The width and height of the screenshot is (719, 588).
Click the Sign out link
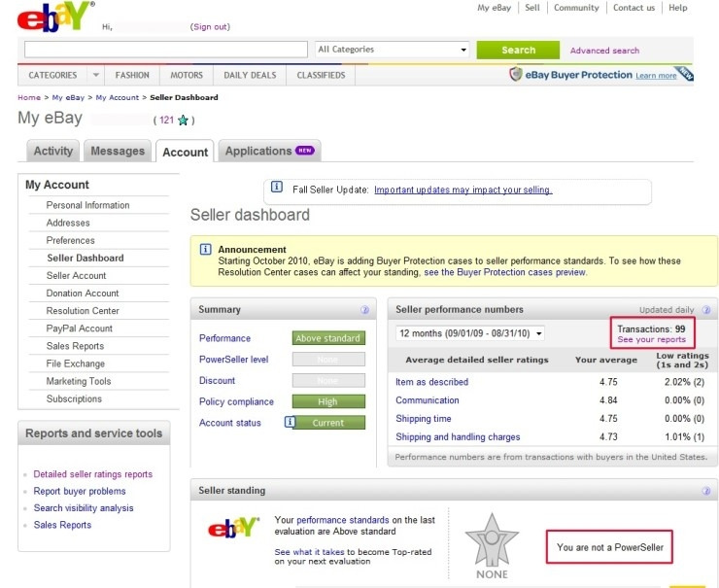click(x=210, y=26)
